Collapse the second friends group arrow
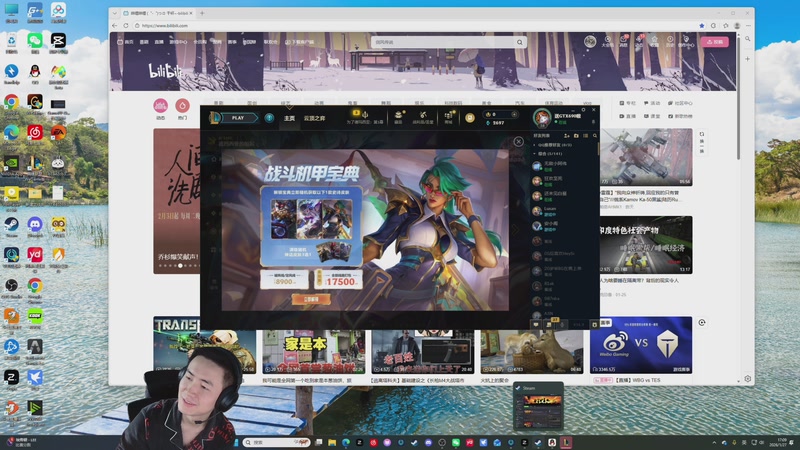Screen dimensions: 800x450 (535, 154)
